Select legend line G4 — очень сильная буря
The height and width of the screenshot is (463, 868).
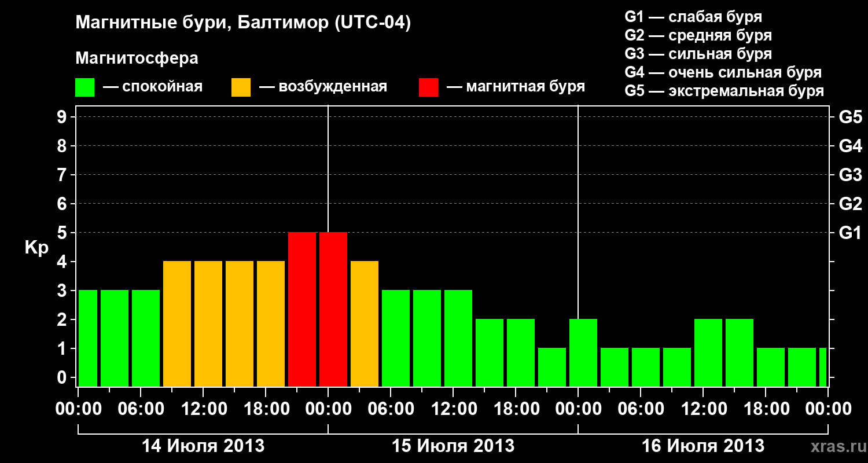(723, 72)
